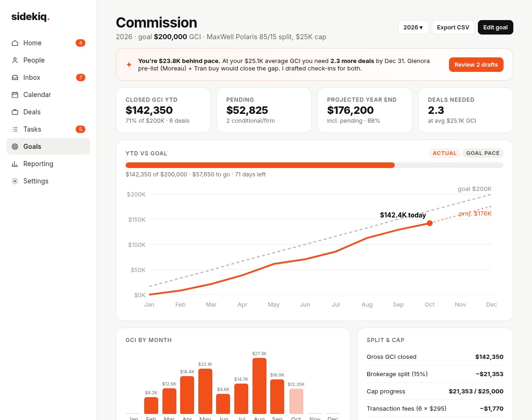
Task: Click the Brokerage split (15%) row
Action: coord(435,374)
